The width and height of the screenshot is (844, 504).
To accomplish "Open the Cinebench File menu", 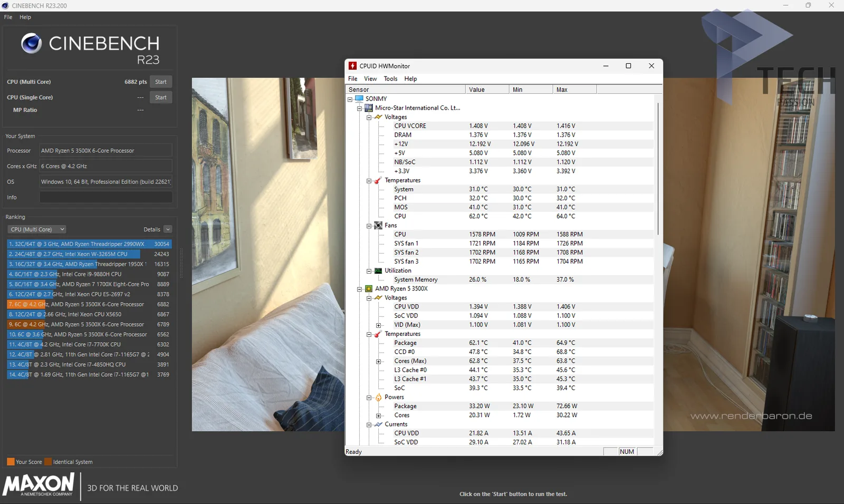I will 8,17.
